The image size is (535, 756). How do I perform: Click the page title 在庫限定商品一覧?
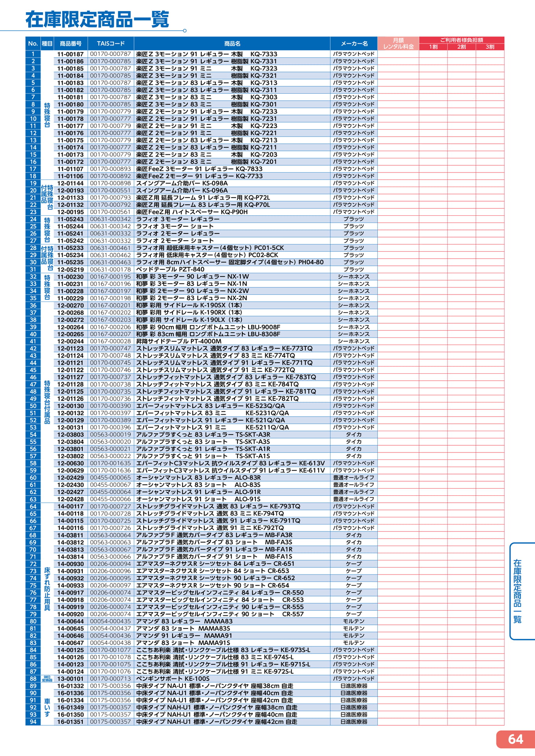pyautogui.click(x=97, y=19)
